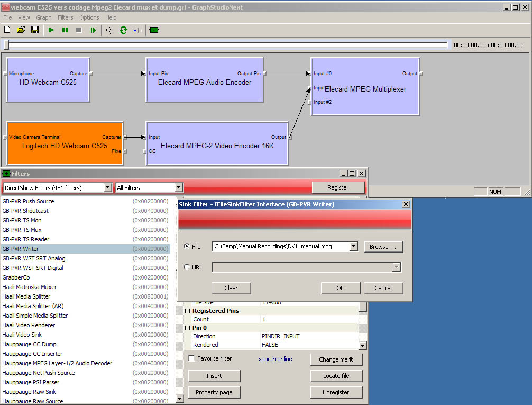Click filter list scrollbar down arrow
This screenshot has height=405, width=532.
180,398
